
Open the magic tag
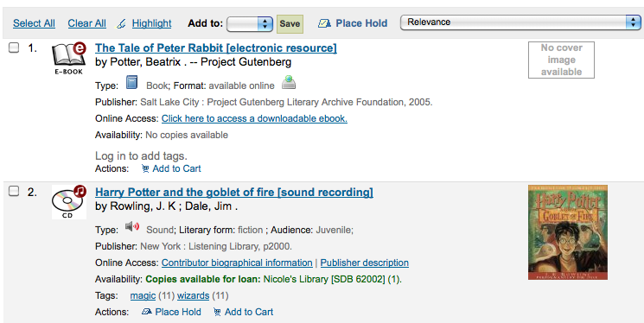[143, 295]
